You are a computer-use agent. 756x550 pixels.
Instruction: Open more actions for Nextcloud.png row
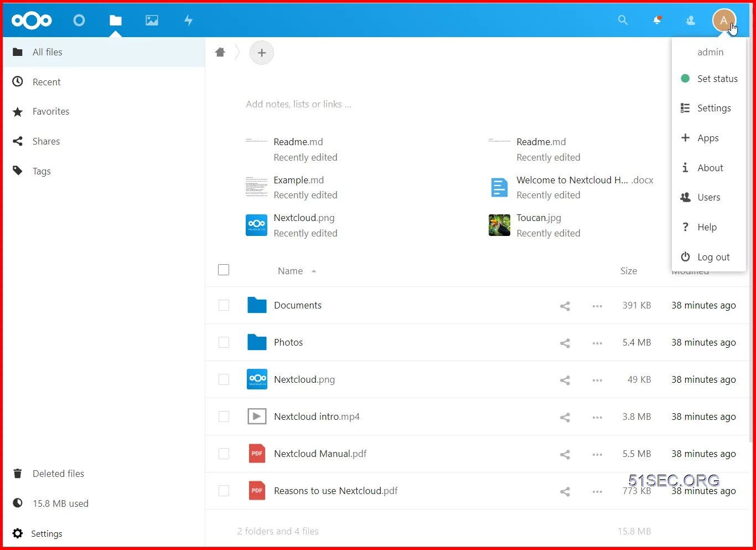click(x=597, y=380)
